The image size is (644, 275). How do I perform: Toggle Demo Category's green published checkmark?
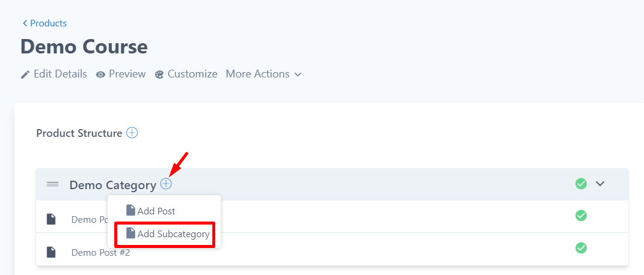pyautogui.click(x=581, y=184)
